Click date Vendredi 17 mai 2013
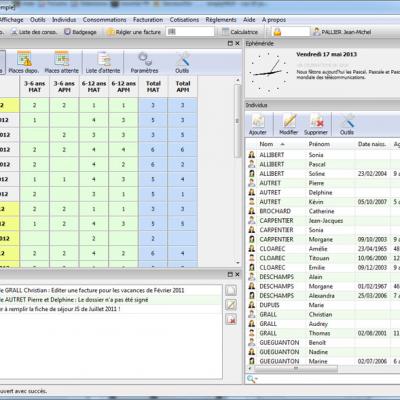The height and width of the screenshot is (400, 400). coord(327,54)
